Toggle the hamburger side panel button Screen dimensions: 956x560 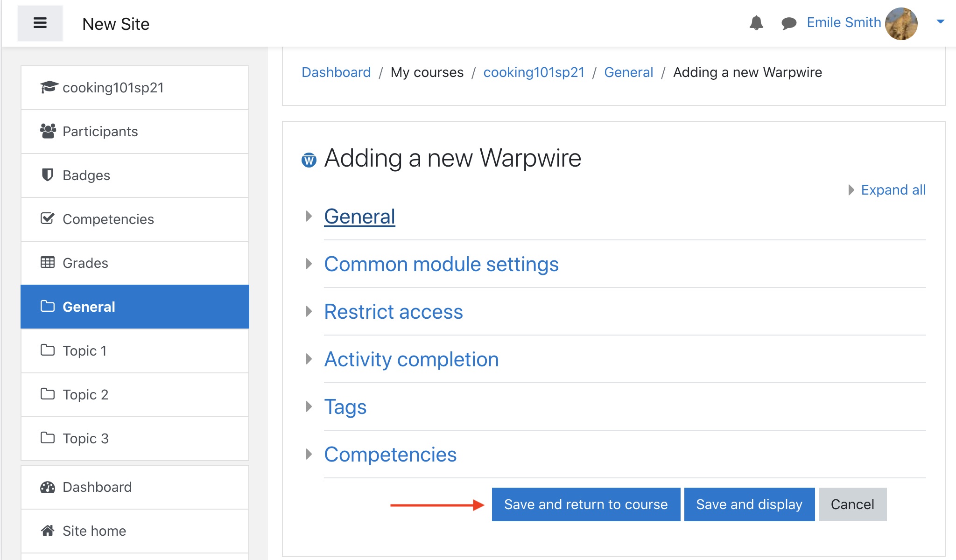click(40, 23)
